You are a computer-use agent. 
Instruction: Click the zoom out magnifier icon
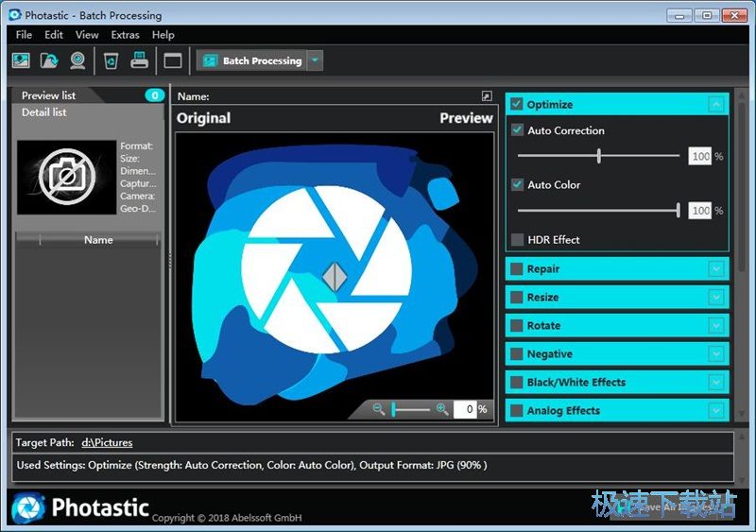(x=379, y=409)
